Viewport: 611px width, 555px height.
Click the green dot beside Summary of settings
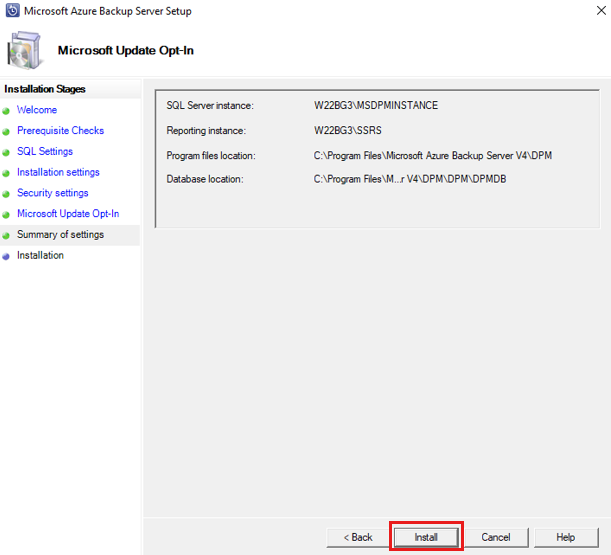[6, 236]
